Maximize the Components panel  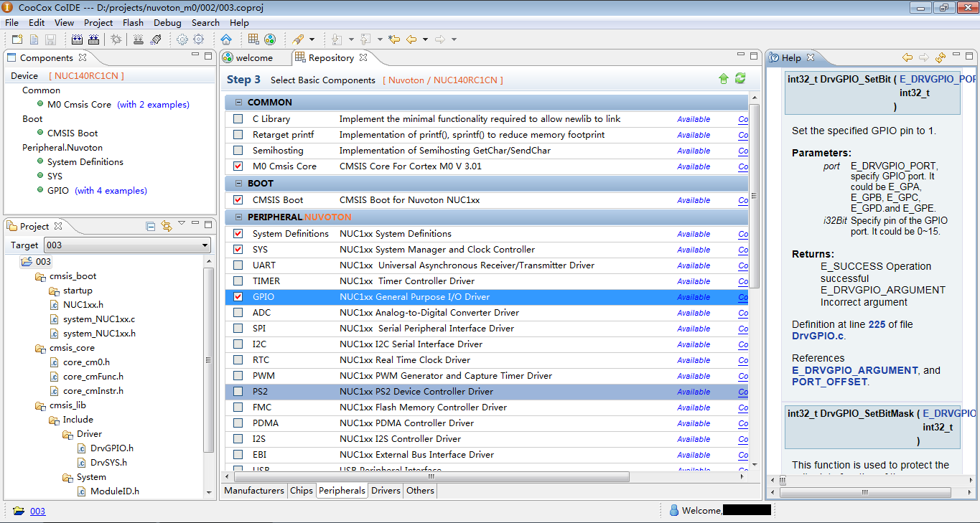208,55
